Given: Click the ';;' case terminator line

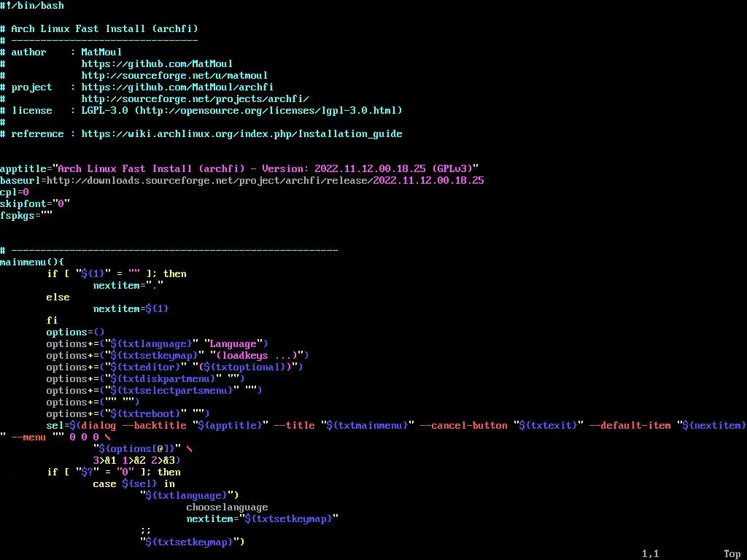Looking at the screenshot, I should point(145,531).
